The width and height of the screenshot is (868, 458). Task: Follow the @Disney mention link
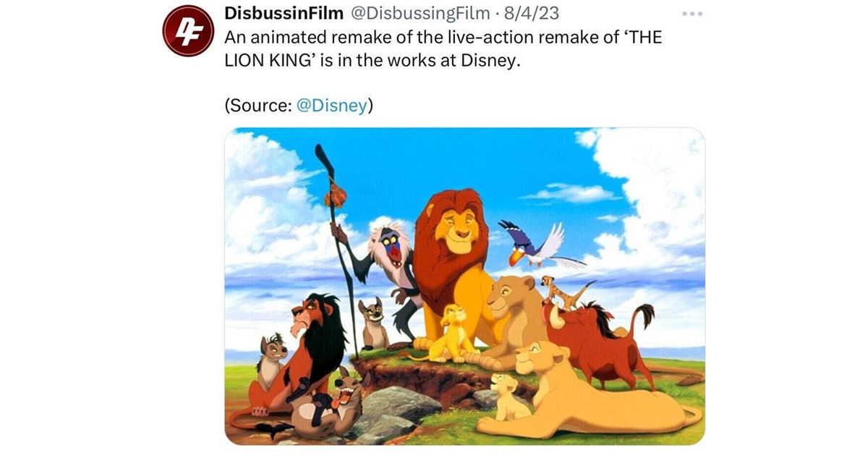(332, 106)
